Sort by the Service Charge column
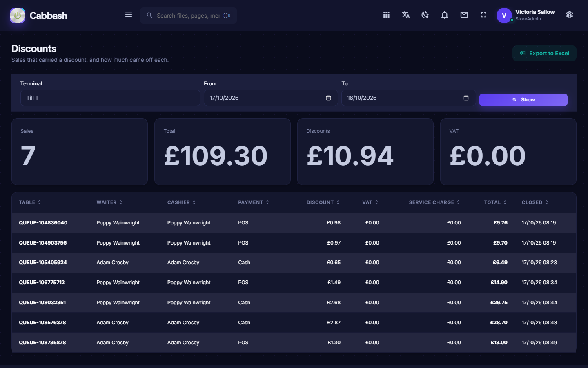 [x=434, y=202]
